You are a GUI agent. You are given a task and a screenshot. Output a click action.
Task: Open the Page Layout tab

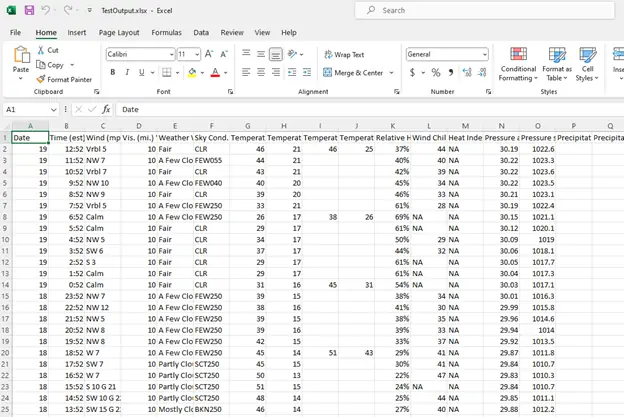click(x=119, y=32)
